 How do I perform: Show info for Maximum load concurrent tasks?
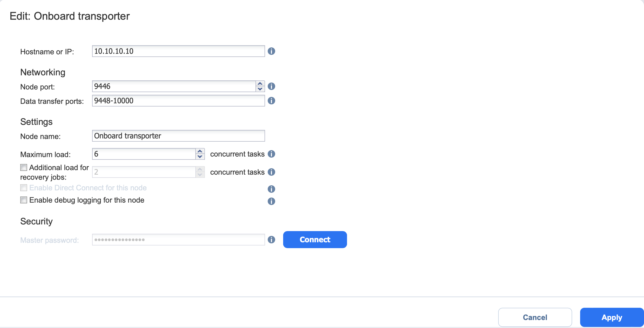point(271,154)
